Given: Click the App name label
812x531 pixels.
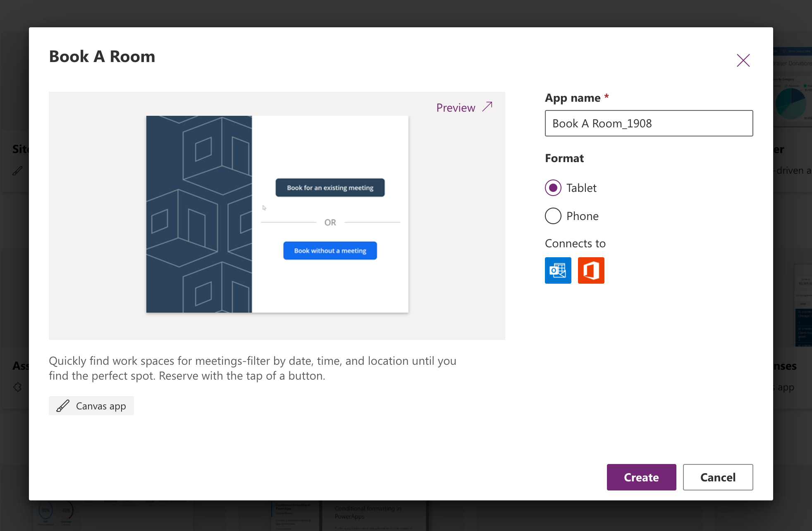Looking at the screenshot, I should tap(573, 98).
